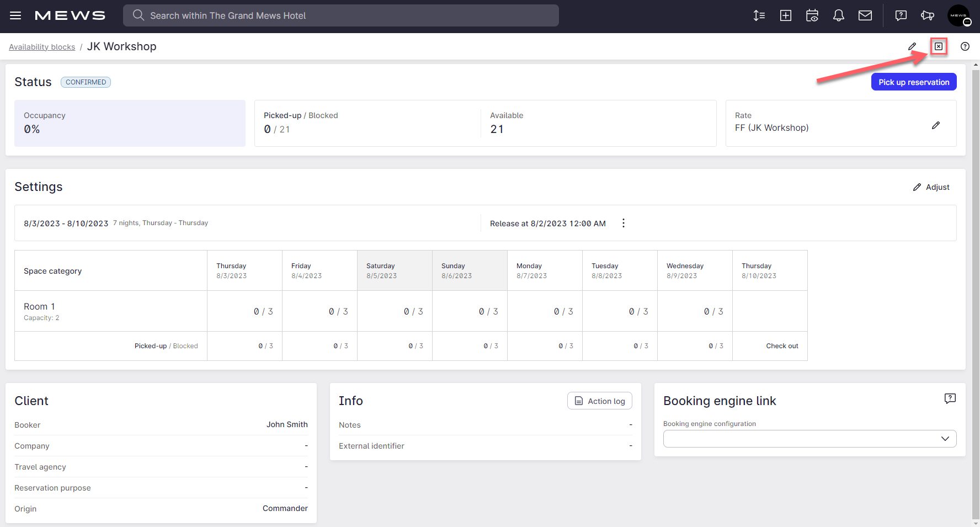
Task: Click the timeline sort icon in top bar
Action: click(759, 15)
